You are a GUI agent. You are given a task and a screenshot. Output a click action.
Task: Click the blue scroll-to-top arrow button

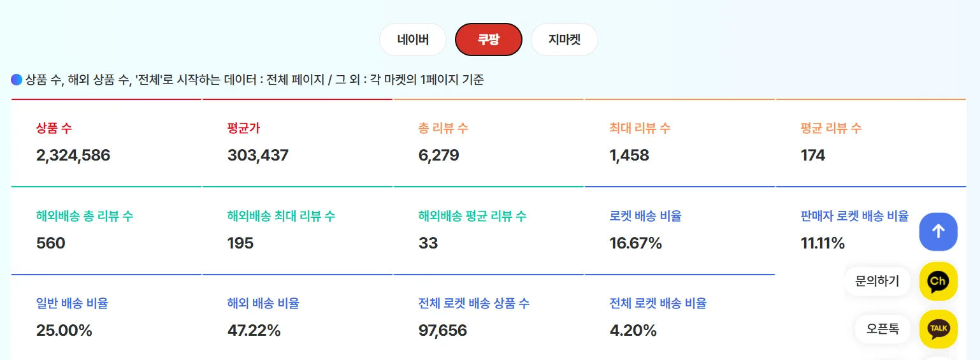pyautogui.click(x=938, y=231)
